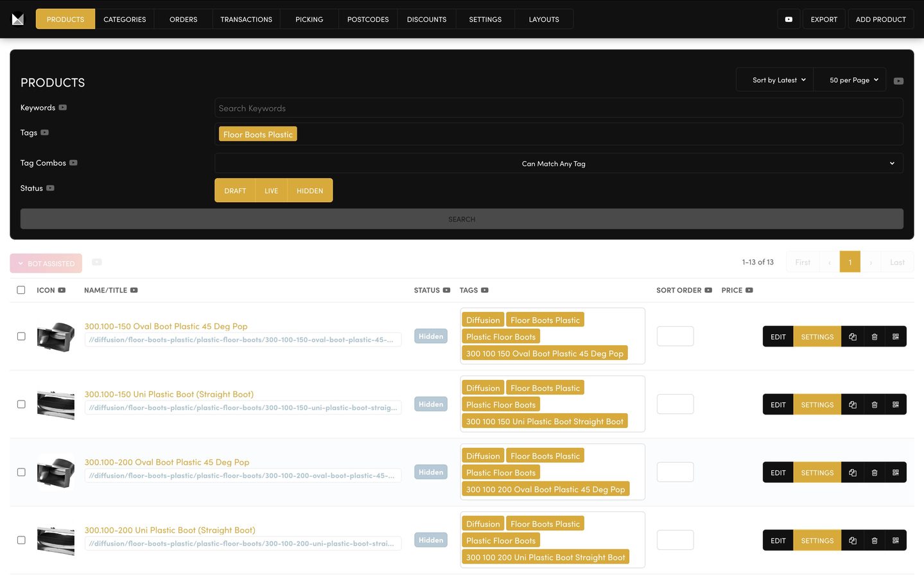Expand the Bot Assisted menu
This screenshot has height=575, width=924.
click(x=46, y=264)
